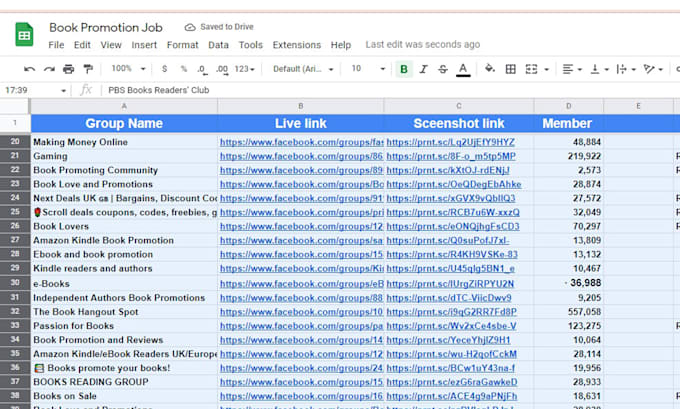This screenshot has height=409, width=680.
Task: Click the formula bar content
Action: (x=159, y=90)
